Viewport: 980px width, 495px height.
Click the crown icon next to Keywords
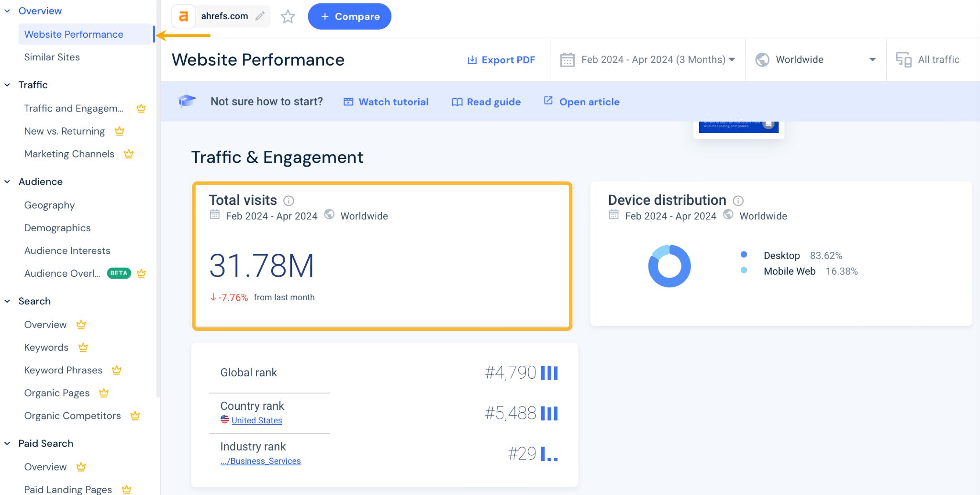83,348
